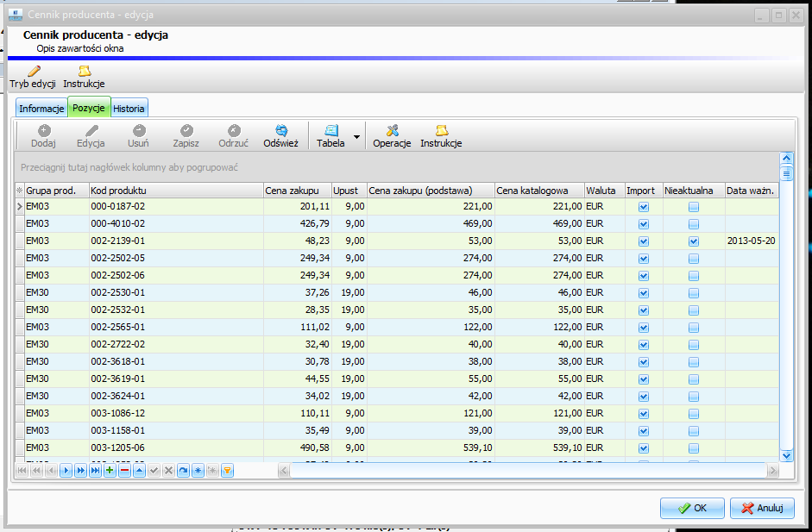Viewport: 812px width, 532px height.
Task: Go to last record in navigator
Action: 95,471
